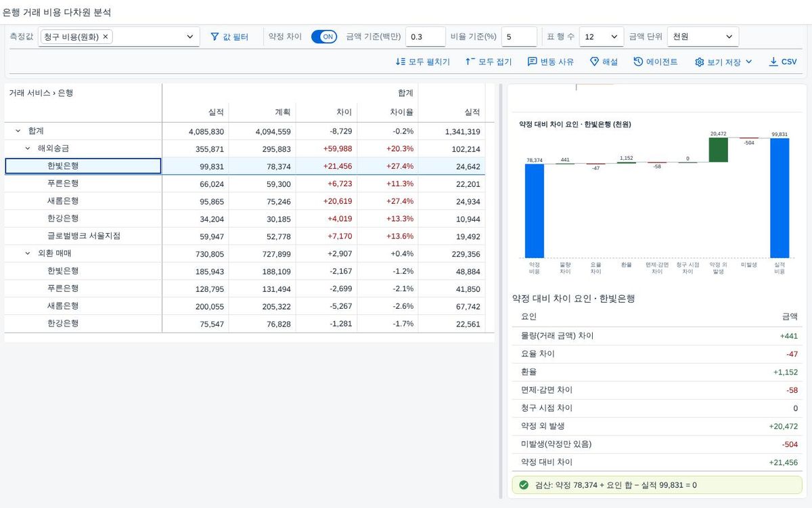This screenshot has width=812, height=508.
Task: Click the 4,094,559 plan total cell
Action: (x=263, y=131)
